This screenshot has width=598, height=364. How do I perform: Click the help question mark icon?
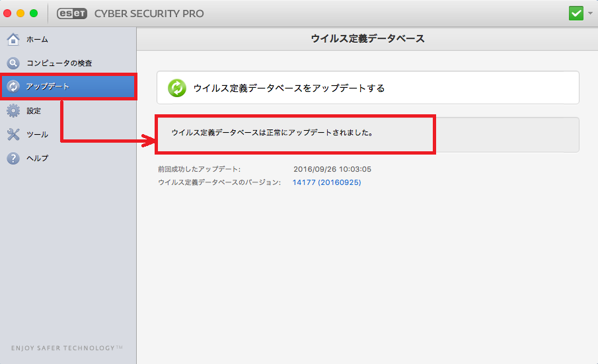coord(13,158)
